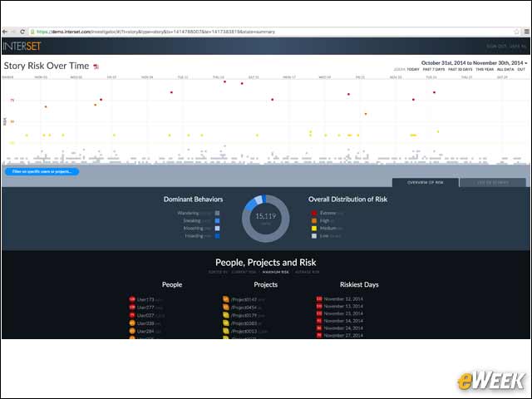
Task: Sort by AVERAGE RISK
Action: pos(307,272)
